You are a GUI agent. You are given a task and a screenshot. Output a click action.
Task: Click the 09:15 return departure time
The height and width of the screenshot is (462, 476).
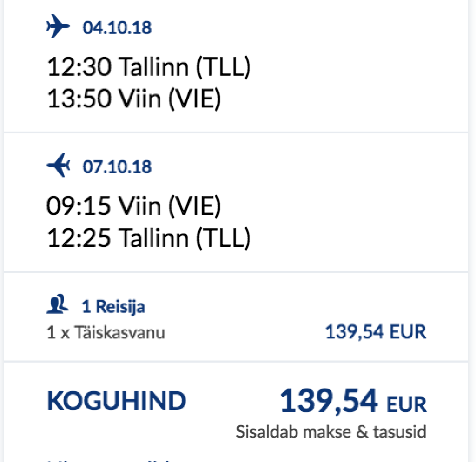coord(78,207)
